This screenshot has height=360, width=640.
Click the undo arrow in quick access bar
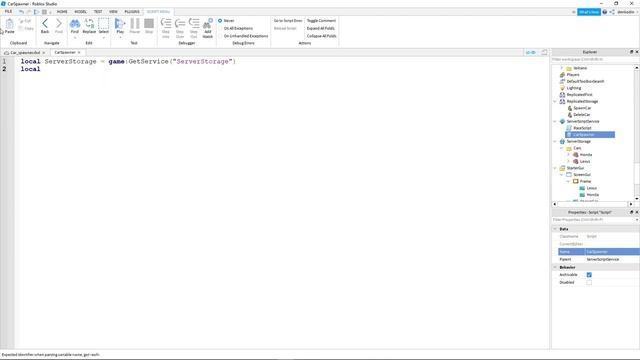tap(21, 12)
